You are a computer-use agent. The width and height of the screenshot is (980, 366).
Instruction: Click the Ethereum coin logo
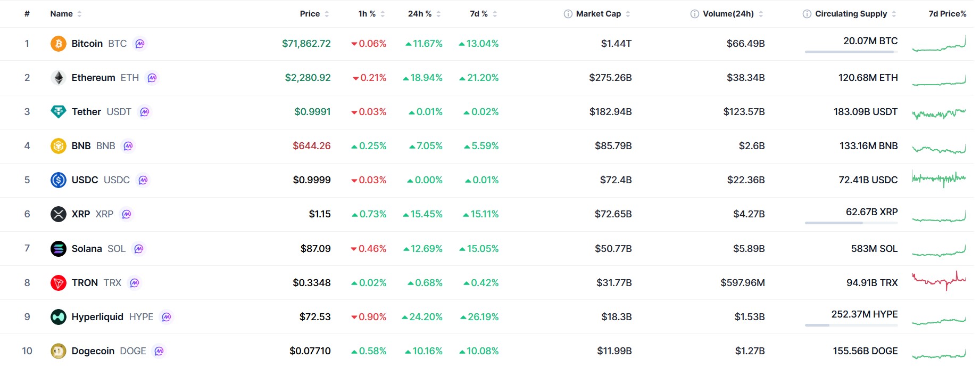click(x=59, y=78)
